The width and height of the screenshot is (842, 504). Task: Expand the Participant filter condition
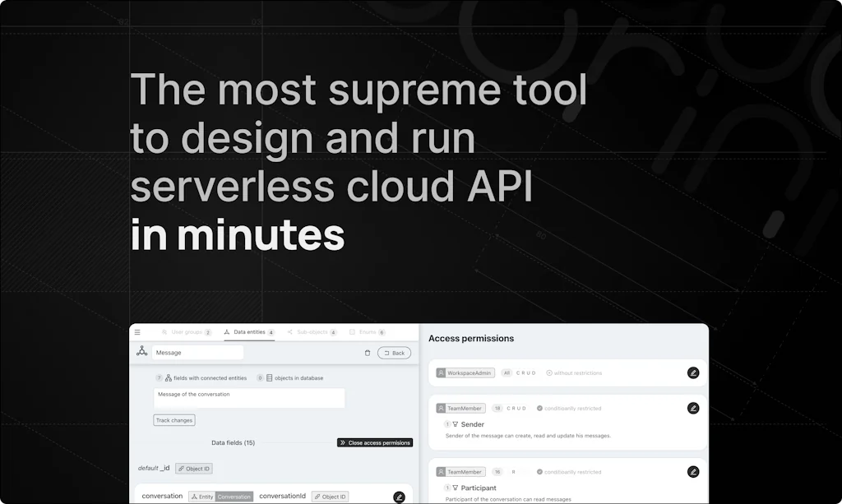[448, 488]
